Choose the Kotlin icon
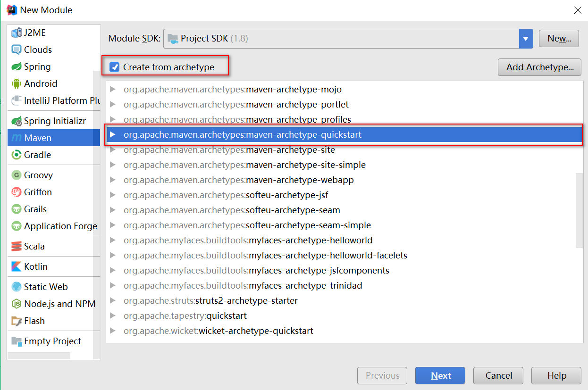This screenshot has width=588, height=390. click(17, 266)
